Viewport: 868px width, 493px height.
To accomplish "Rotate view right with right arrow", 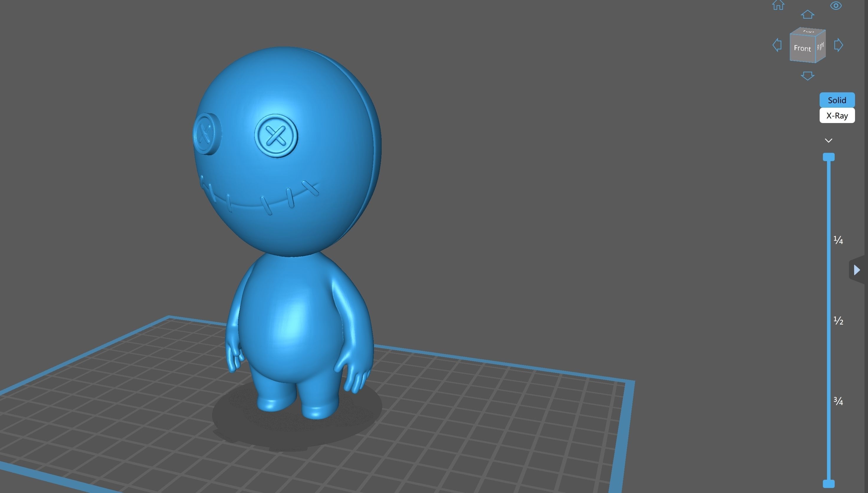I will (838, 45).
